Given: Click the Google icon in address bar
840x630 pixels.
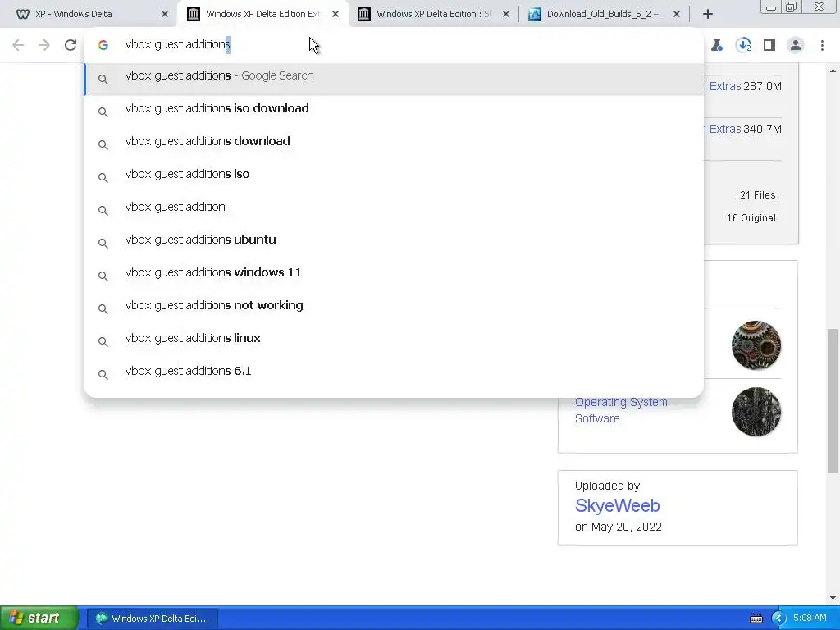Looking at the screenshot, I should click(x=103, y=45).
